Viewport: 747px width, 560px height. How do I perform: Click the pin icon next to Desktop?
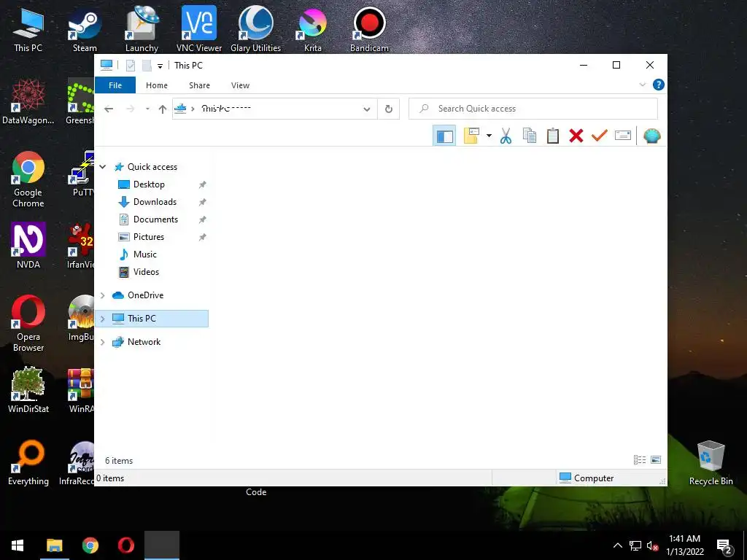tap(203, 184)
